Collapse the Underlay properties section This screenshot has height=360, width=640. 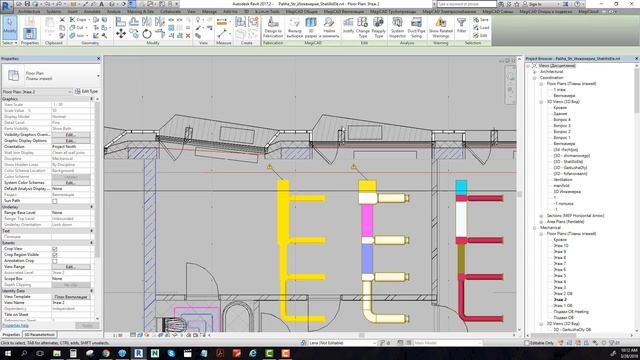coord(91,207)
